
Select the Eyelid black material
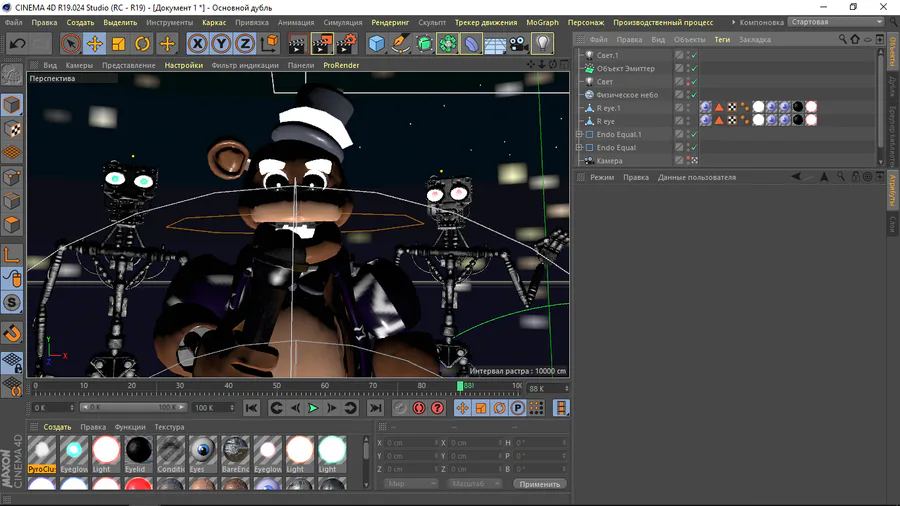tap(138, 454)
